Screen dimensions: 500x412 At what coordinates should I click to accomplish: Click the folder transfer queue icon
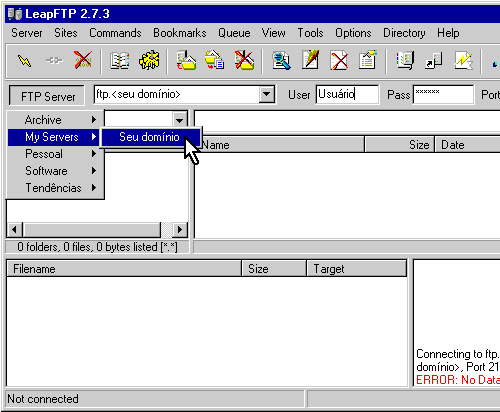214,60
